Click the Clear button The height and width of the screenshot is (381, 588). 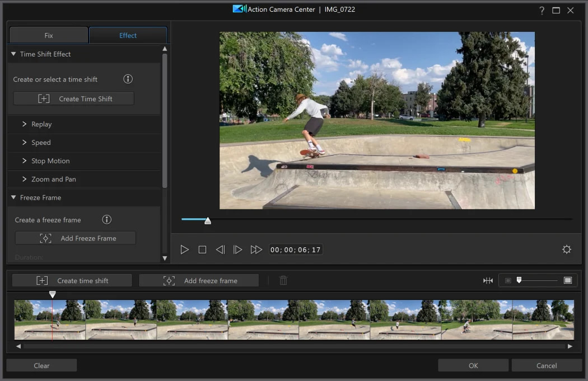(41, 365)
